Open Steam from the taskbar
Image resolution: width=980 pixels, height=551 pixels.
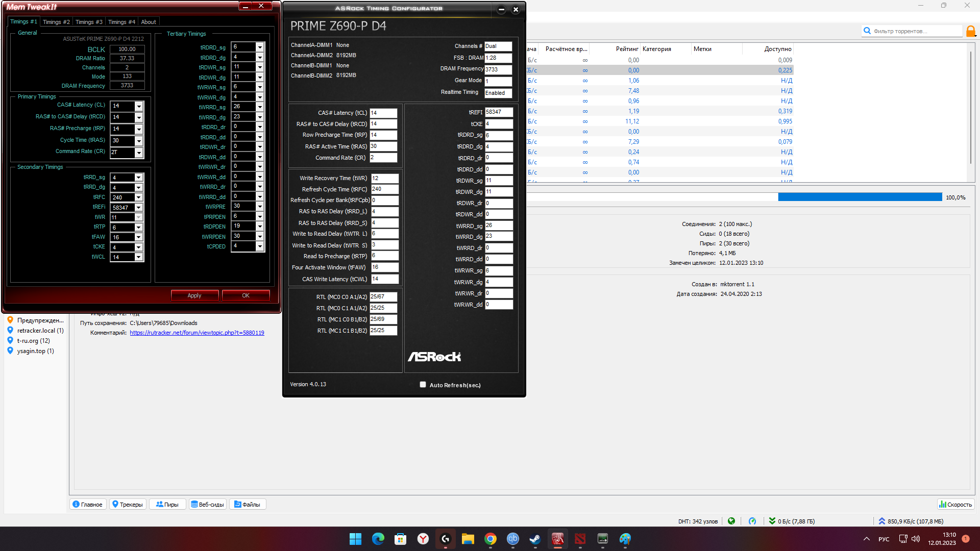(534, 539)
